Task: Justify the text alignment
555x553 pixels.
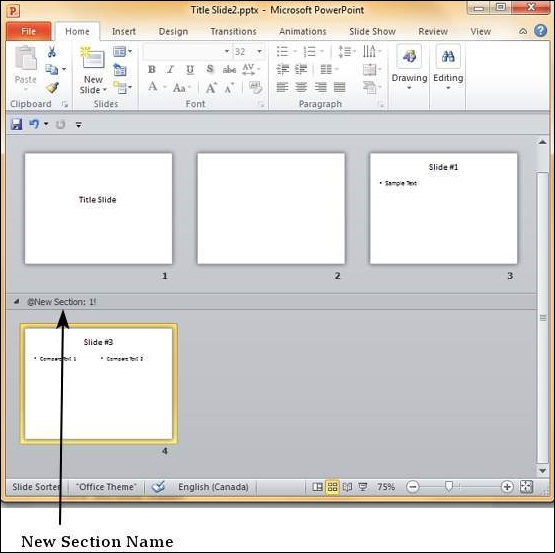Action: [339, 87]
